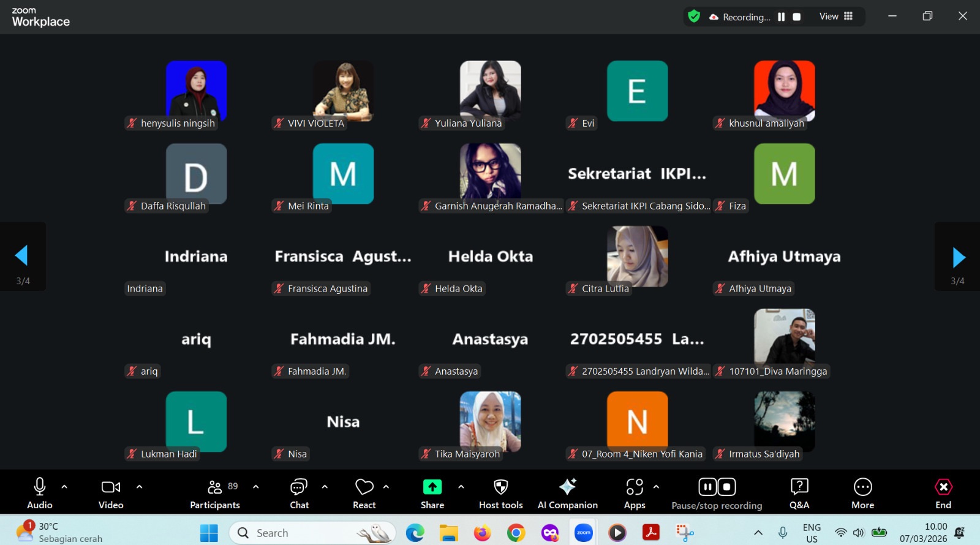Click the React heart icon
The height and width of the screenshot is (545, 980).
tap(364, 487)
